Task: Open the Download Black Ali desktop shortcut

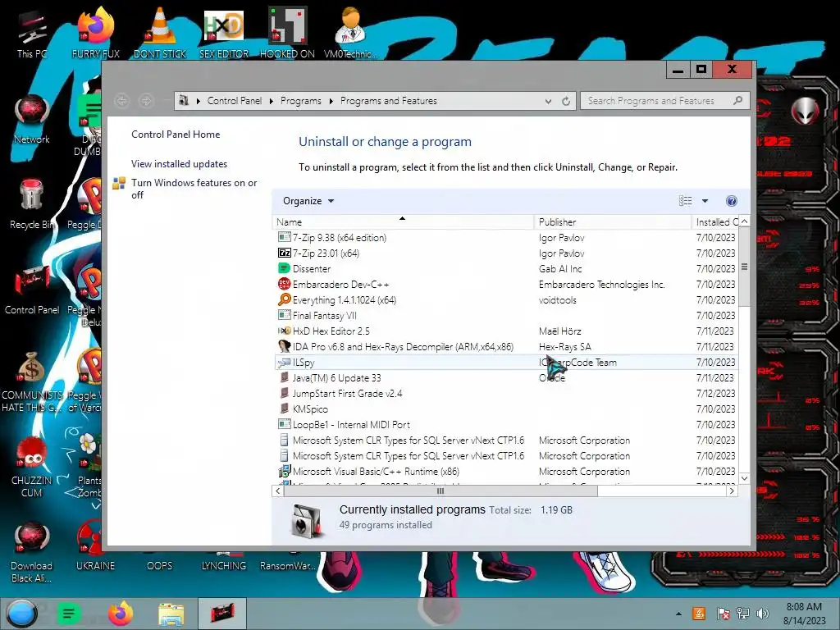Action: (32, 552)
